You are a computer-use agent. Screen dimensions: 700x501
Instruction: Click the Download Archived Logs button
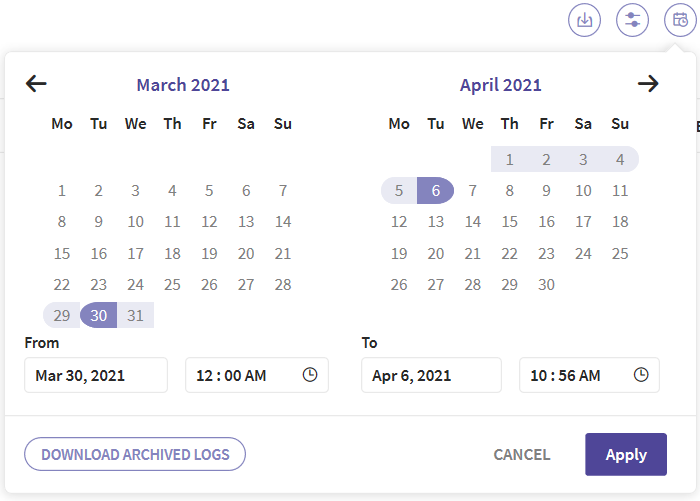(x=135, y=454)
